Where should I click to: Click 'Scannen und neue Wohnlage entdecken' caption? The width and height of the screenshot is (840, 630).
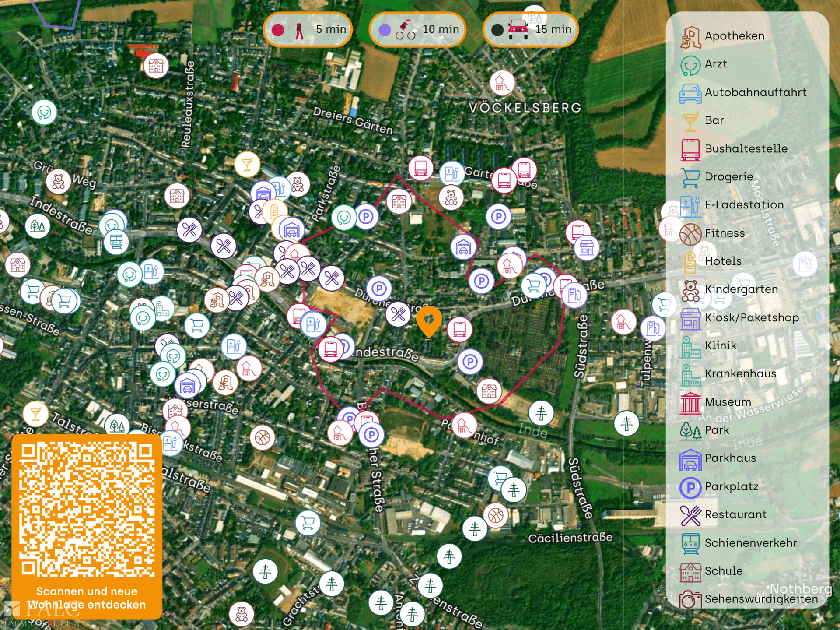click(x=87, y=598)
